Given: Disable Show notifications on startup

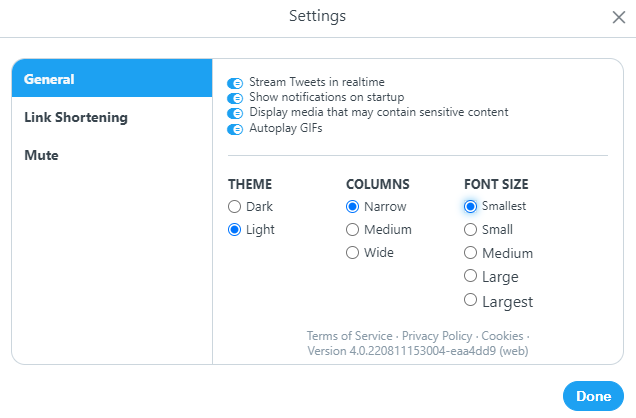Looking at the screenshot, I should click(236, 98).
